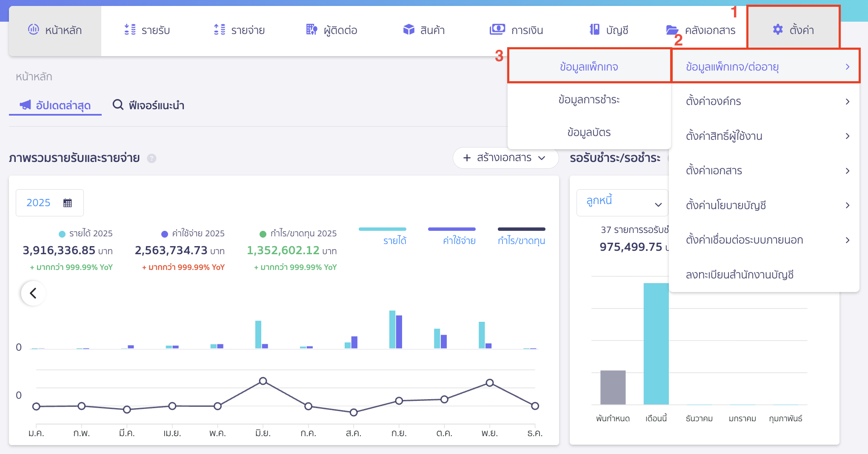This screenshot has width=868, height=454.
Task: Click the สินค้า (products) cube icon
Action: pos(408,30)
